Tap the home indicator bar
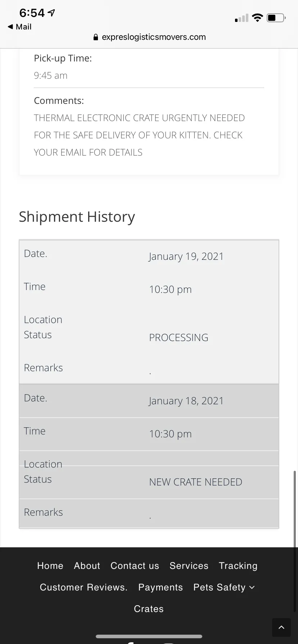Viewport: 298px width, 644px height. point(149,636)
